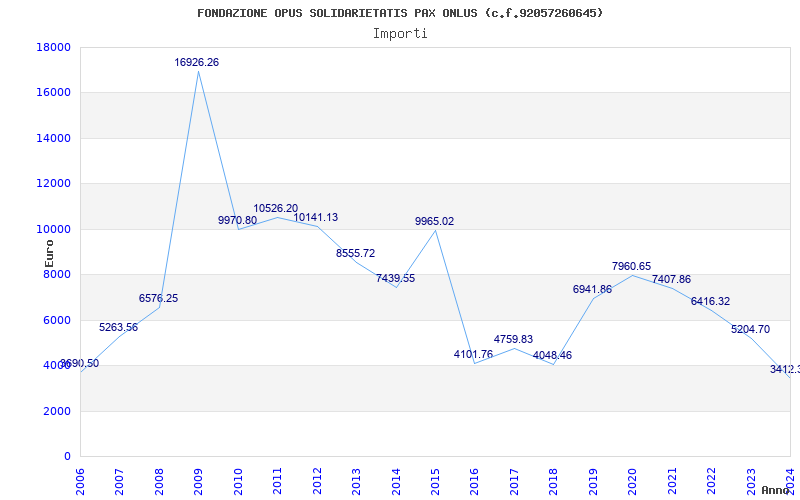Click the 2009 year axis label
This screenshot has width=800, height=500.
point(198,481)
